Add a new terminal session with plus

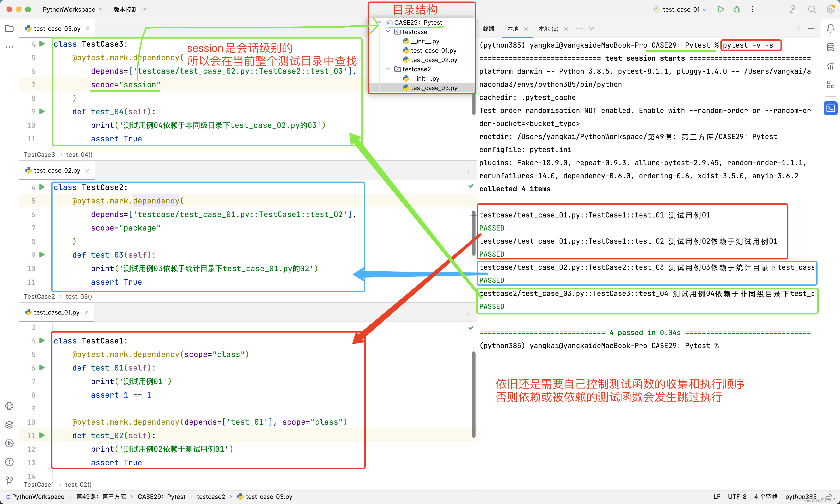point(579,28)
